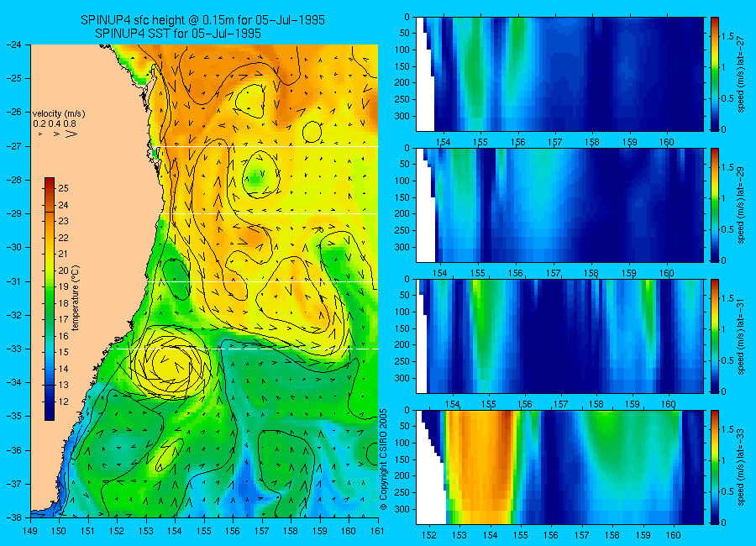Click the '25' tick on temperature colorbar
The image size is (756, 546).
tap(63, 188)
